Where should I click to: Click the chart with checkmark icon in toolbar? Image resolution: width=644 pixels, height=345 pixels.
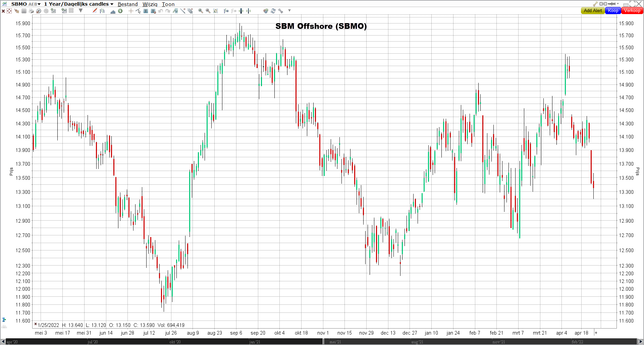point(64,11)
